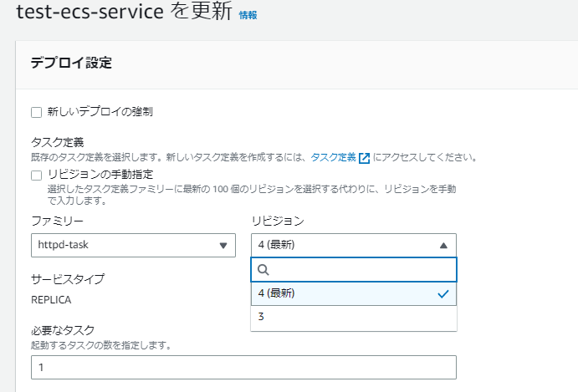Click the test-ecs-service を更新 page title
578x392 pixels.
click(x=125, y=11)
